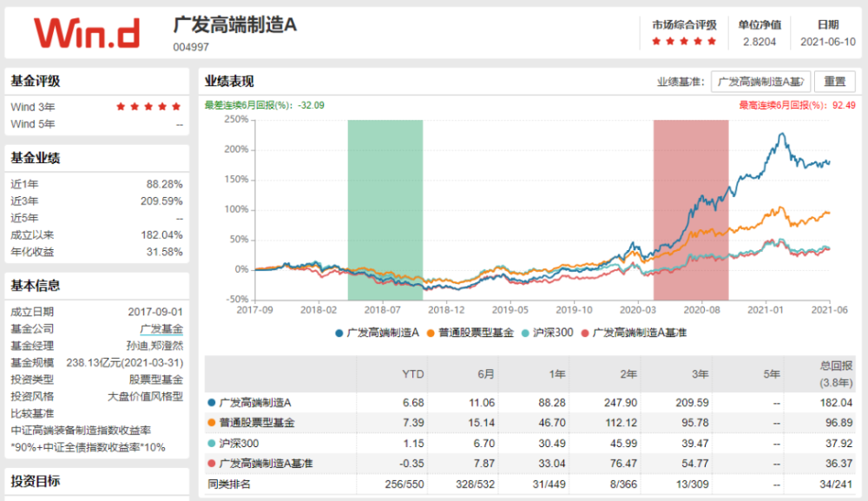Click the 成立以来 return value 182.04%
868x501 pixels.
click(161, 235)
